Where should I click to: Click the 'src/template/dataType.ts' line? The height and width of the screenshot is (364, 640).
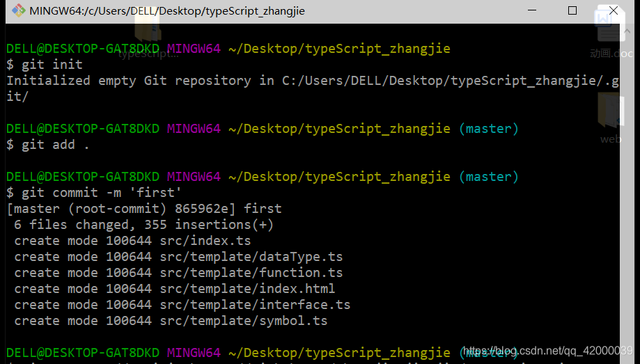click(178, 257)
